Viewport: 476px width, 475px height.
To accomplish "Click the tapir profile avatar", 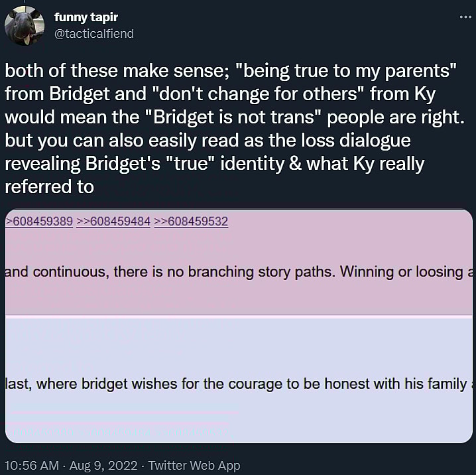I will [x=25, y=27].
